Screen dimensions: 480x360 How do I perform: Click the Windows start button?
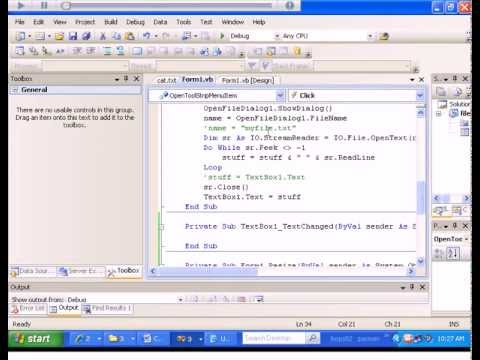pyautogui.click(x=36, y=339)
